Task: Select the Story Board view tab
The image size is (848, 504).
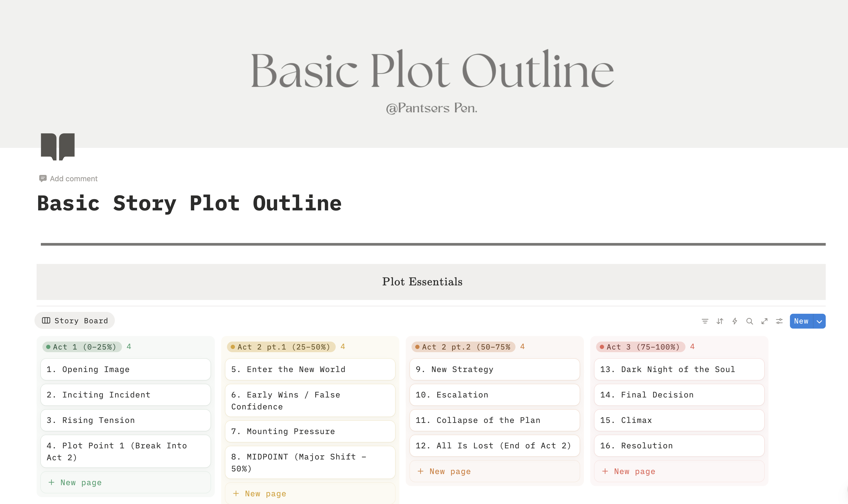Action: point(75,321)
